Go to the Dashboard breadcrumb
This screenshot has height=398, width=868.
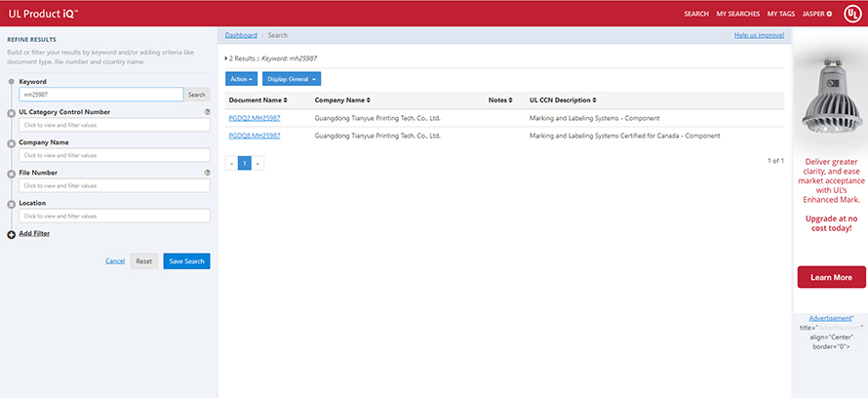(x=241, y=35)
